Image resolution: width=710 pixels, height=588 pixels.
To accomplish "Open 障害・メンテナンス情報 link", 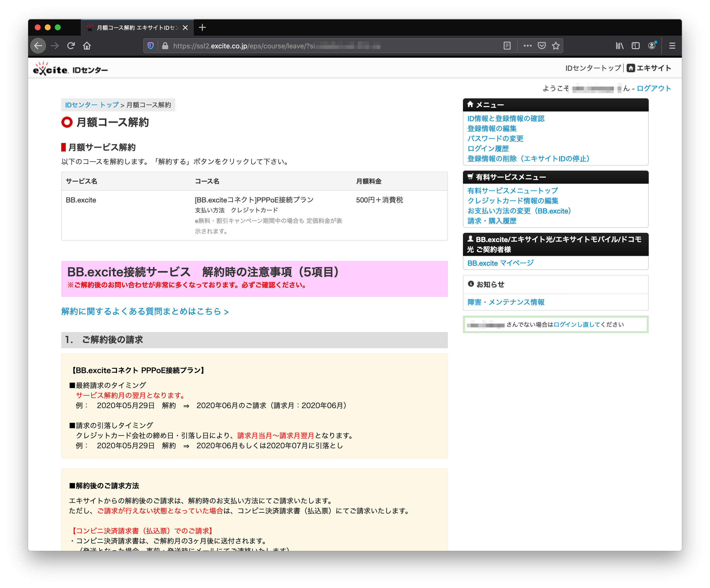I will click(506, 302).
